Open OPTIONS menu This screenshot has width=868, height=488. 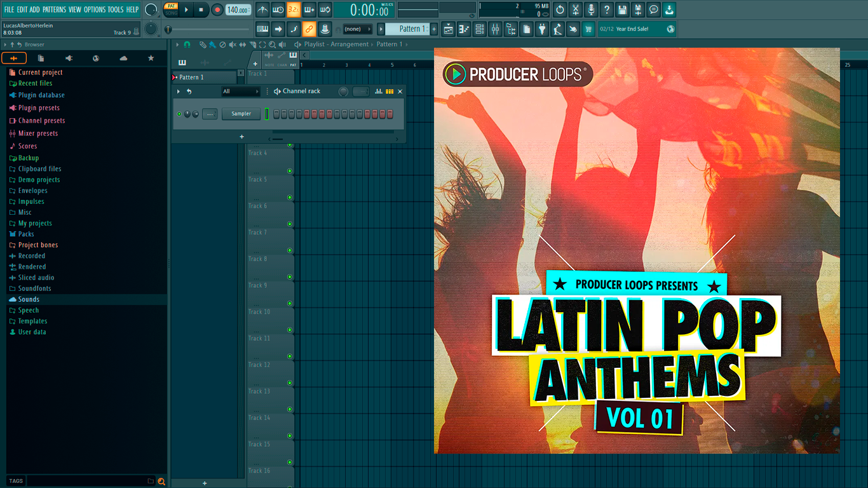tap(95, 10)
